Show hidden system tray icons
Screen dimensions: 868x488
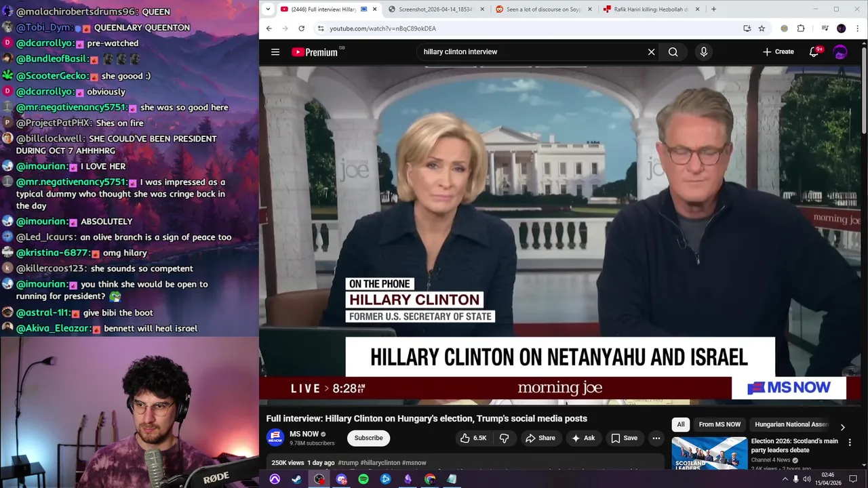click(785, 479)
